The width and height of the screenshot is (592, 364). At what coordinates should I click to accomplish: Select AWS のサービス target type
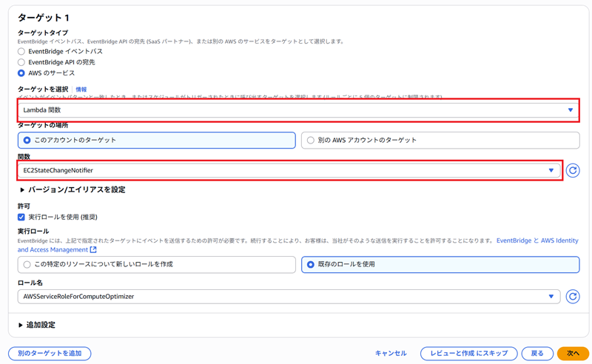[x=21, y=73]
